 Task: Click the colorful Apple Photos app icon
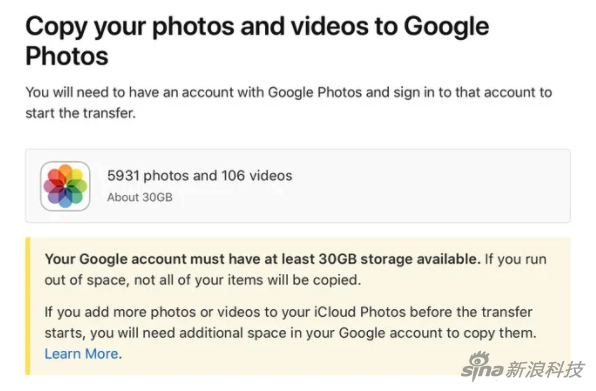pos(65,186)
